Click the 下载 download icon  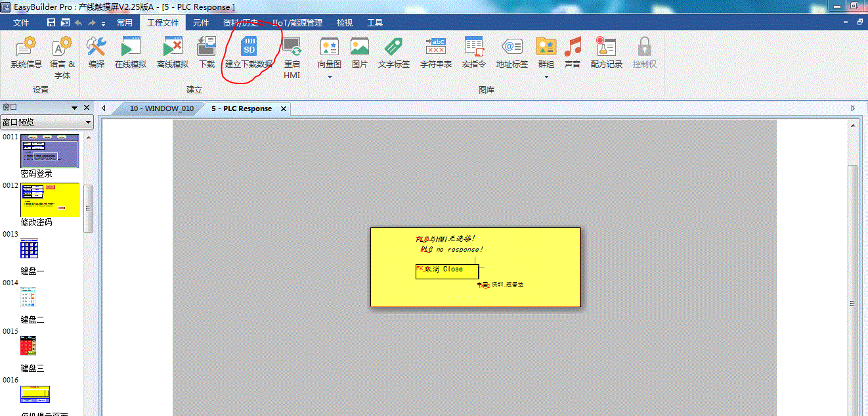point(207,53)
